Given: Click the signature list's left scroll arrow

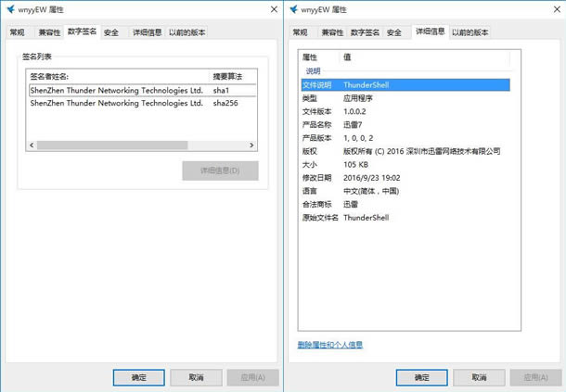Looking at the screenshot, I should point(32,145).
